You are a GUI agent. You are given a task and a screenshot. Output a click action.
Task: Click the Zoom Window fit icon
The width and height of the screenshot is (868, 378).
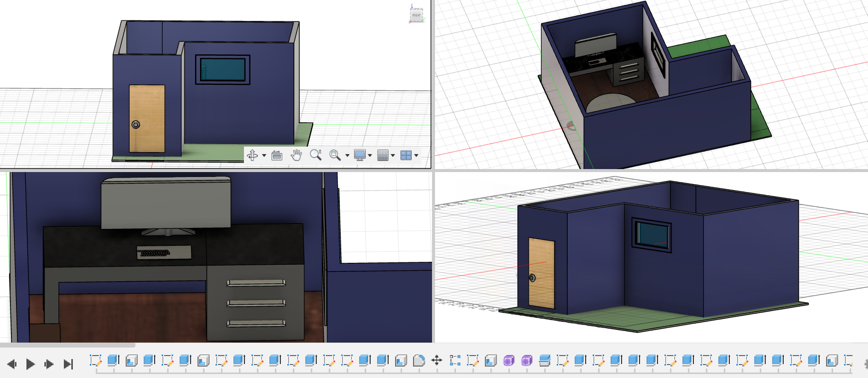tap(335, 155)
